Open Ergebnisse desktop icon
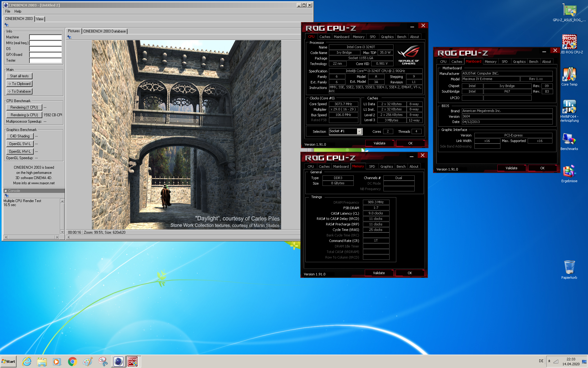The width and height of the screenshot is (588, 368). (x=569, y=174)
